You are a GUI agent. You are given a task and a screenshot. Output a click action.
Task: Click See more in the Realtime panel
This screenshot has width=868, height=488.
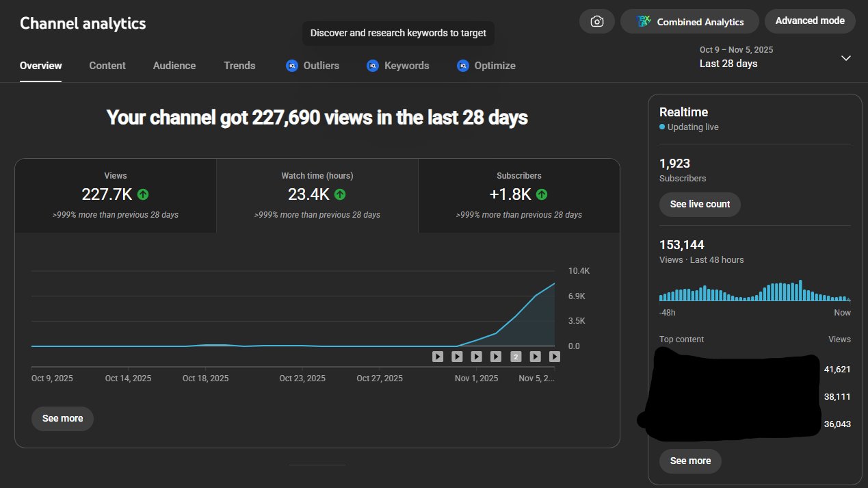coord(690,461)
